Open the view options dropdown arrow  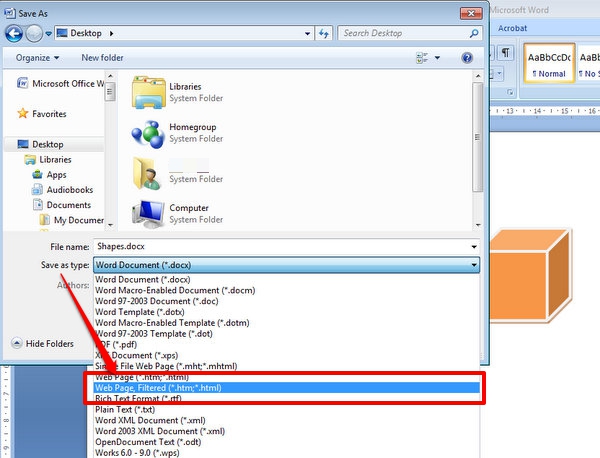[x=437, y=58]
